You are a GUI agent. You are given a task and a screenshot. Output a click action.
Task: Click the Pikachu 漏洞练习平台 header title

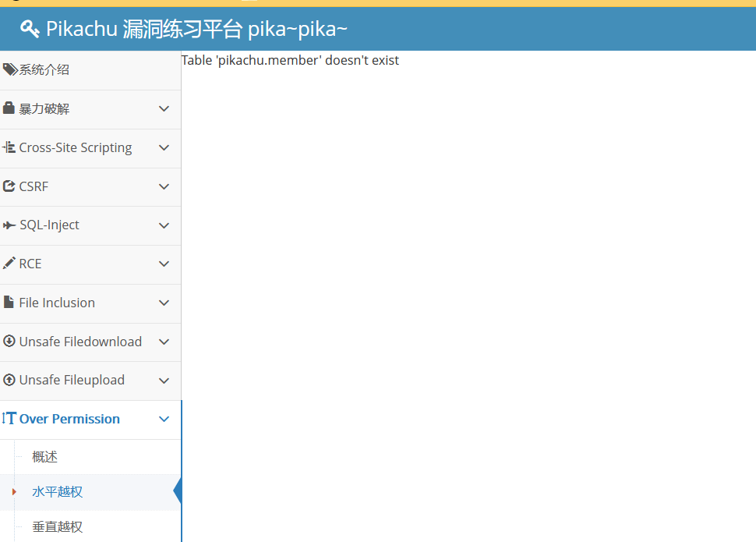tap(196, 29)
